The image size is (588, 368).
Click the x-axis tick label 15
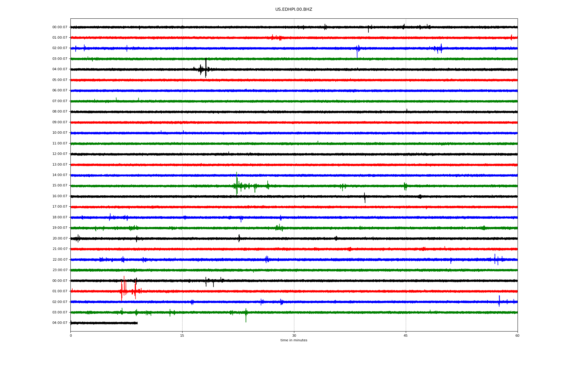click(182, 335)
